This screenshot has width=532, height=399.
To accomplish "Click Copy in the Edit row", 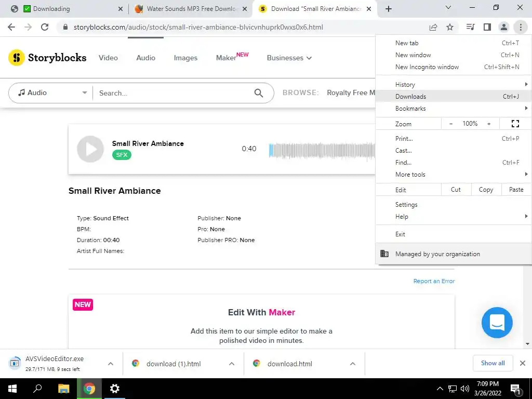I will point(486,190).
